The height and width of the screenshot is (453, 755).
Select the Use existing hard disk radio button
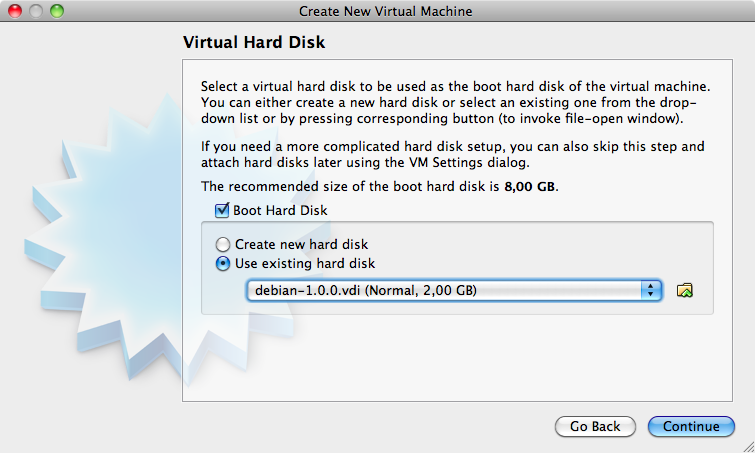224,264
